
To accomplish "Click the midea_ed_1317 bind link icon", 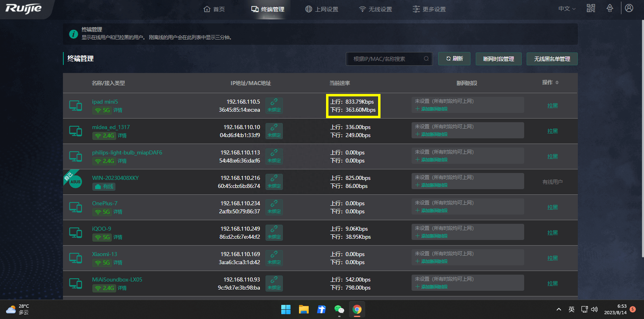I will tap(274, 131).
